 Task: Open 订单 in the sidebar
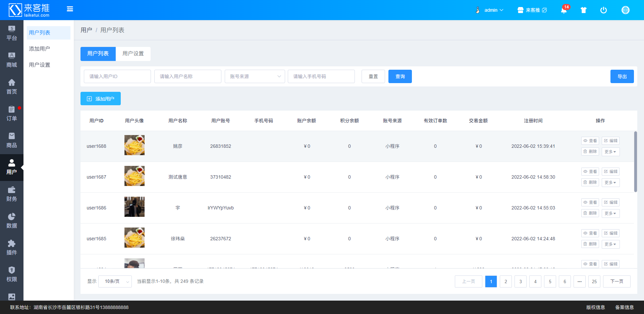point(12,114)
